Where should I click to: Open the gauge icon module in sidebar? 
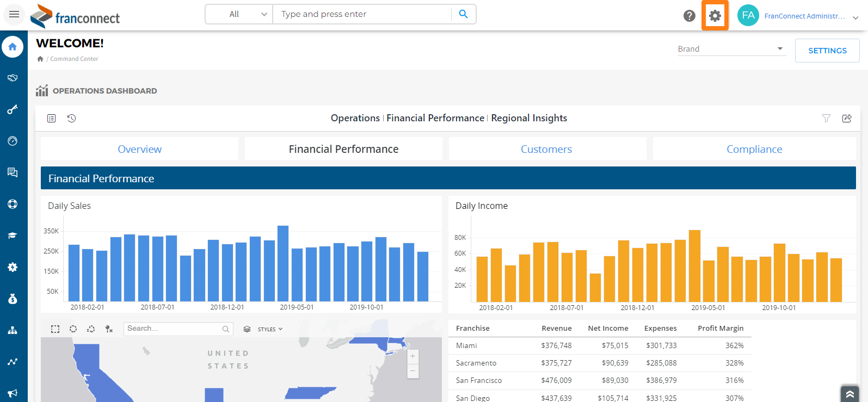[13, 141]
